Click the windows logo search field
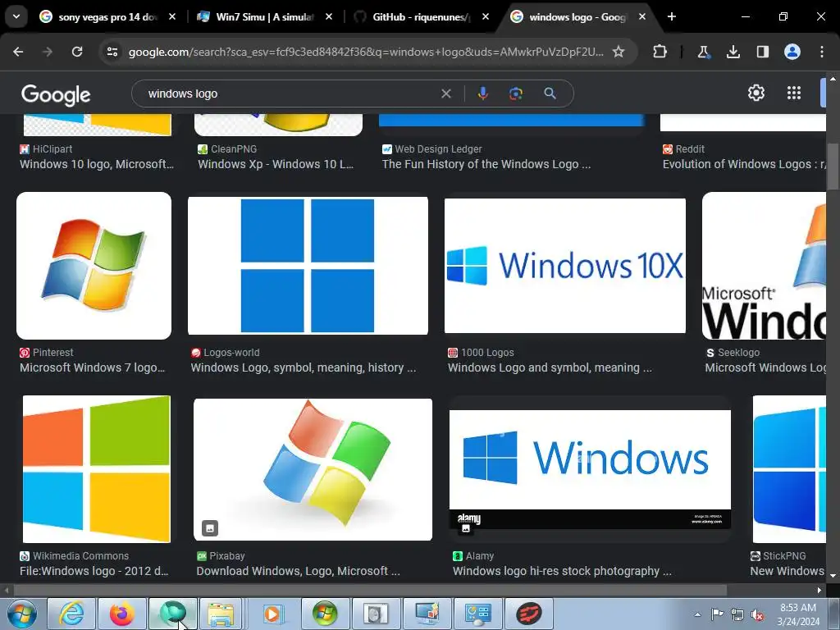The height and width of the screenshot is (630, 840). click(x=290, y=94)
